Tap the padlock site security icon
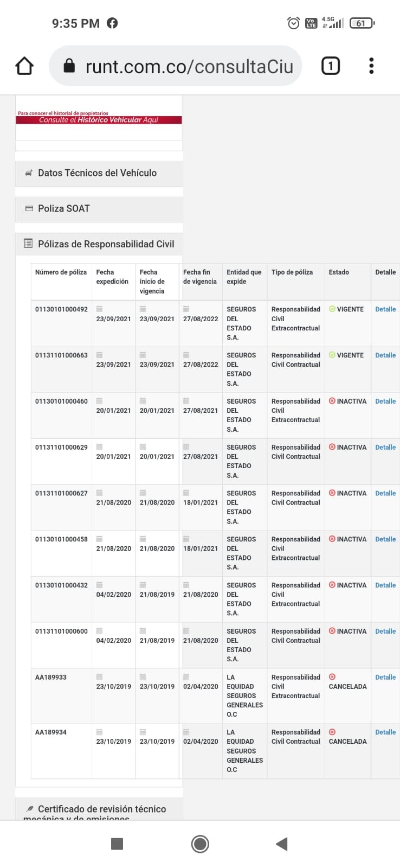This screenshot has height=868, width=400. point(69,66)
